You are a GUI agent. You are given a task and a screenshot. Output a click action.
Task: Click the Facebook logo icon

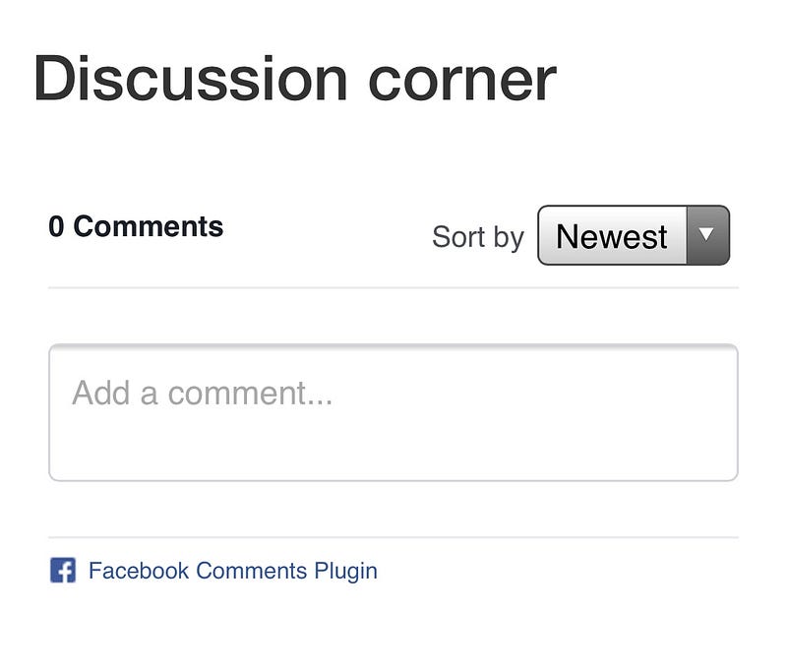pyautogui.click(x=63, y=570)
